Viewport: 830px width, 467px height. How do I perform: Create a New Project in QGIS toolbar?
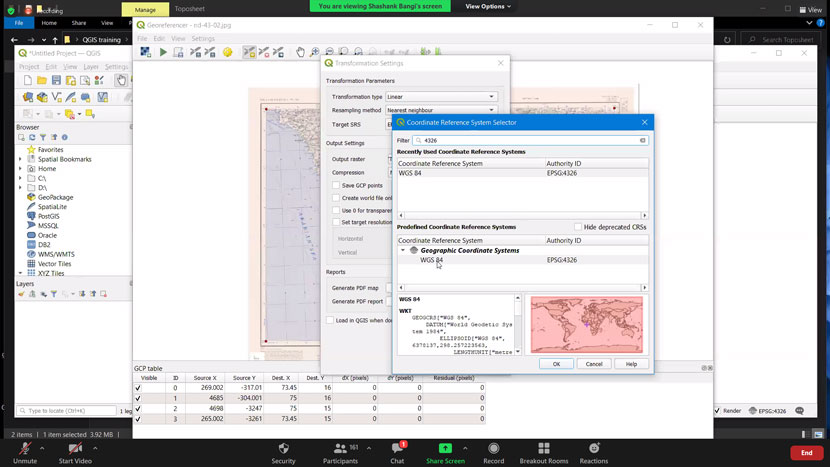(x=28, y=80)
